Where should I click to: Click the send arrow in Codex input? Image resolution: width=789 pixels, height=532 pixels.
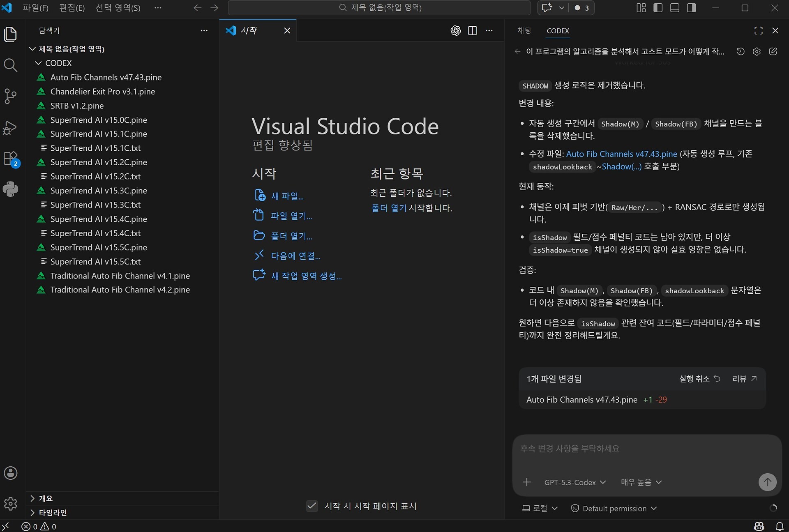click(767, 482)
